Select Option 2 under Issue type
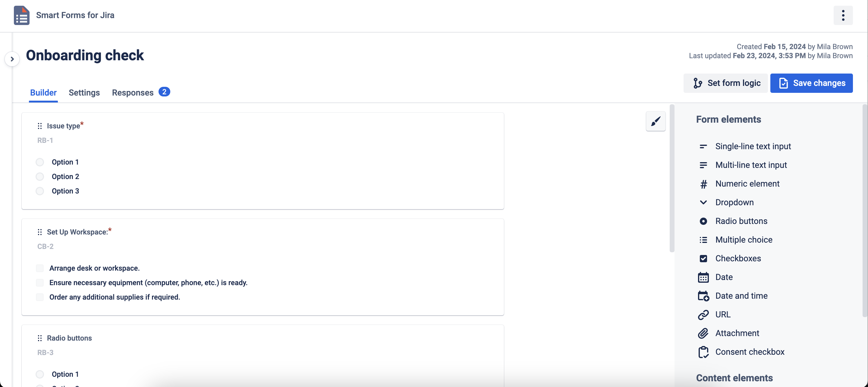This screenshot has height=387, width=868. pos(40,177)
